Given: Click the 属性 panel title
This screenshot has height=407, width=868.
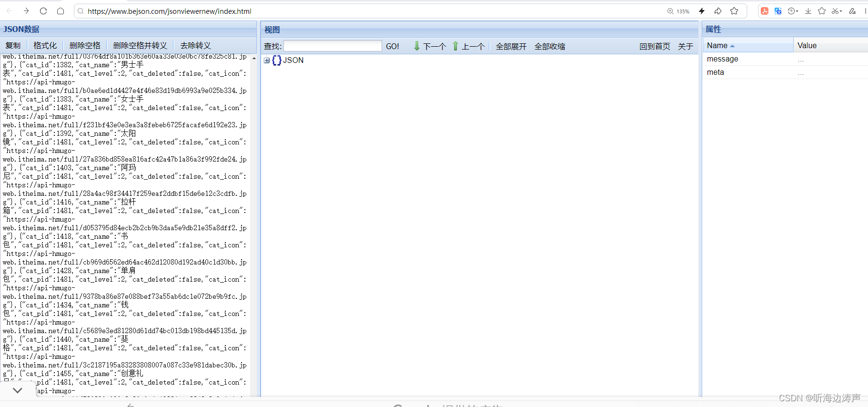Looking at the screenshot, I should 713,29.
